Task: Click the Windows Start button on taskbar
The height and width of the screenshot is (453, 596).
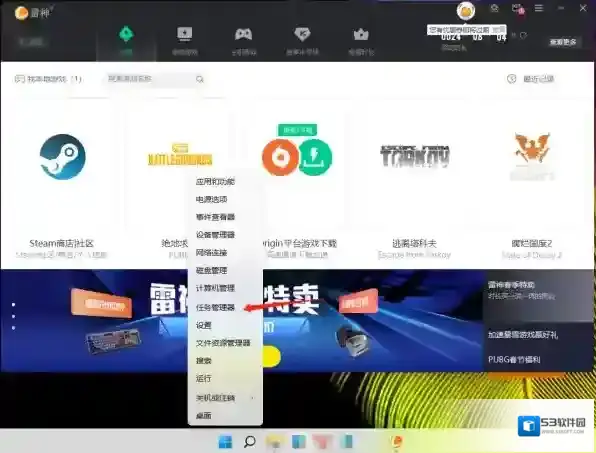Action: (225, 442)
